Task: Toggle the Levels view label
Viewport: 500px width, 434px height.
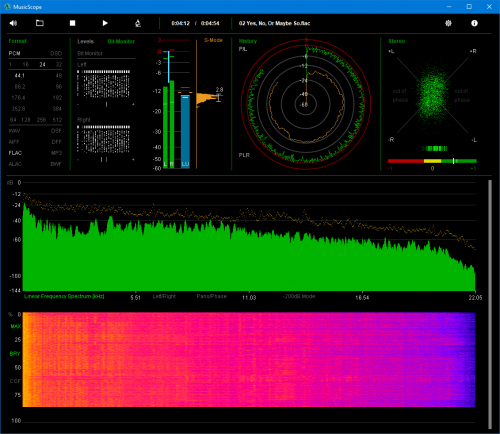Action: (85, 41)
